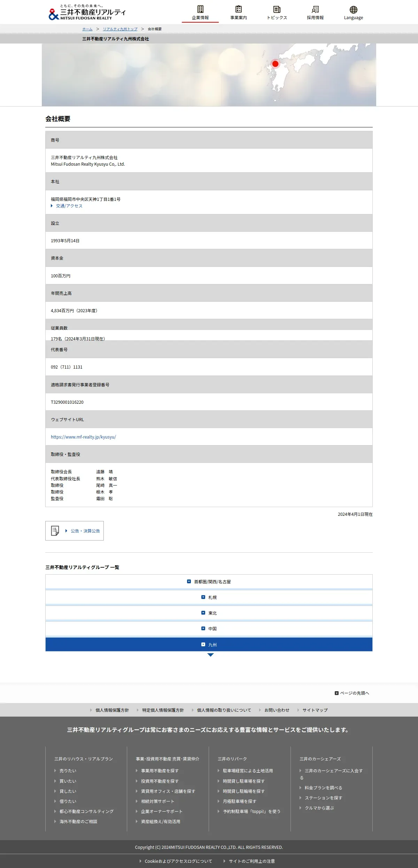418x868 pixels.
Task: Open お問い合わせ footer link
Action: (x=277, y=710)
